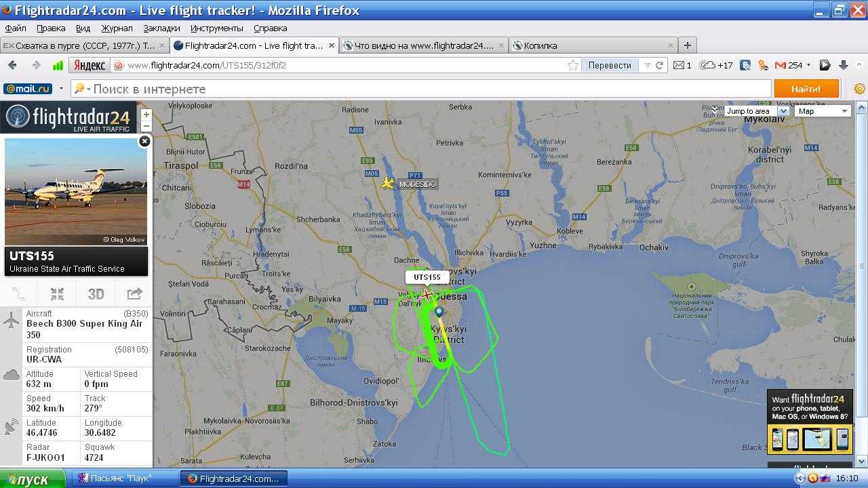Image resolution: width=868 pixels, height=488 pixels.
Task: Click the squawk value 4724
Action: [95, 457]
